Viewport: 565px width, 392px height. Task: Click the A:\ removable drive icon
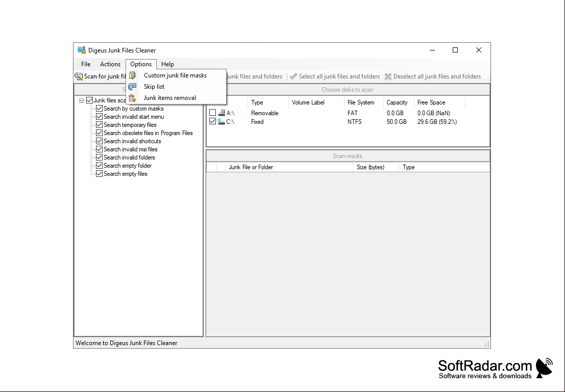coord(222,113)
